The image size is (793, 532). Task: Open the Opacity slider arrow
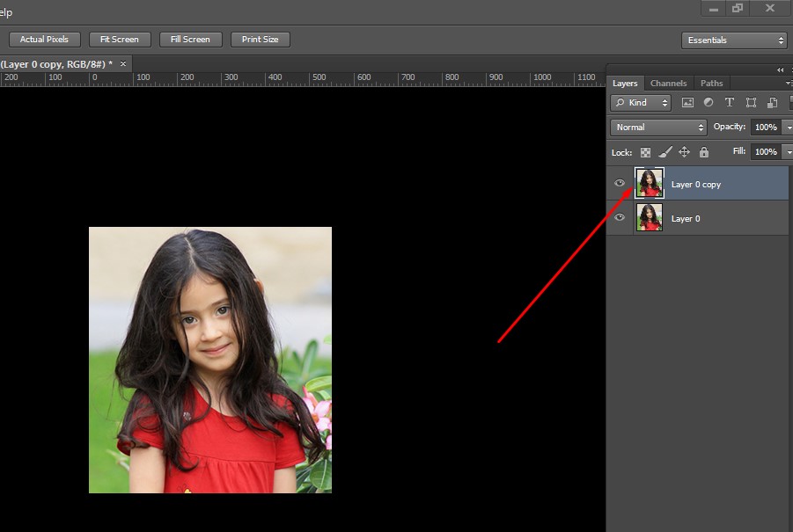(788, 128)
